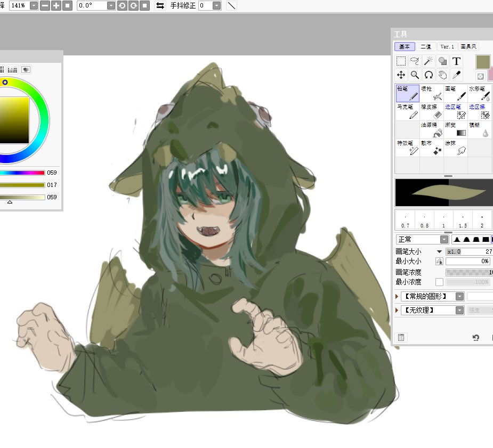Image resolution: width=493 pixels, height=448 pixels.
Task: Select the hand pan tool
Action: pyautogui.click(x=443, y=75)
